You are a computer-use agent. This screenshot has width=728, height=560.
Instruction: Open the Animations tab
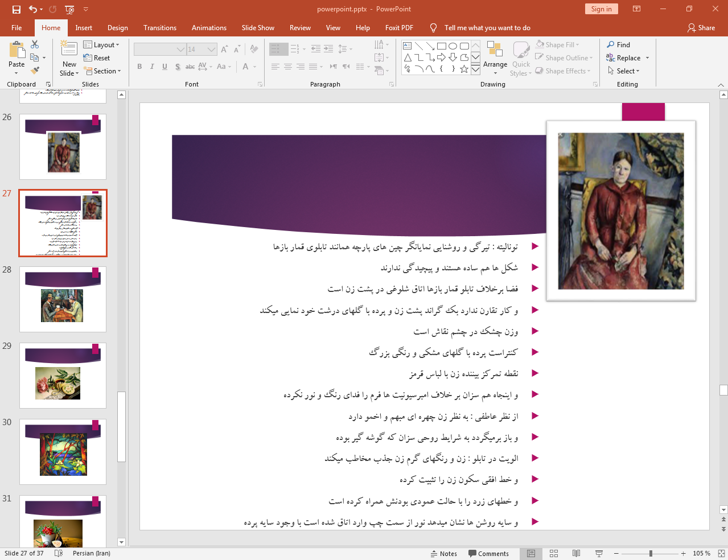209,27
